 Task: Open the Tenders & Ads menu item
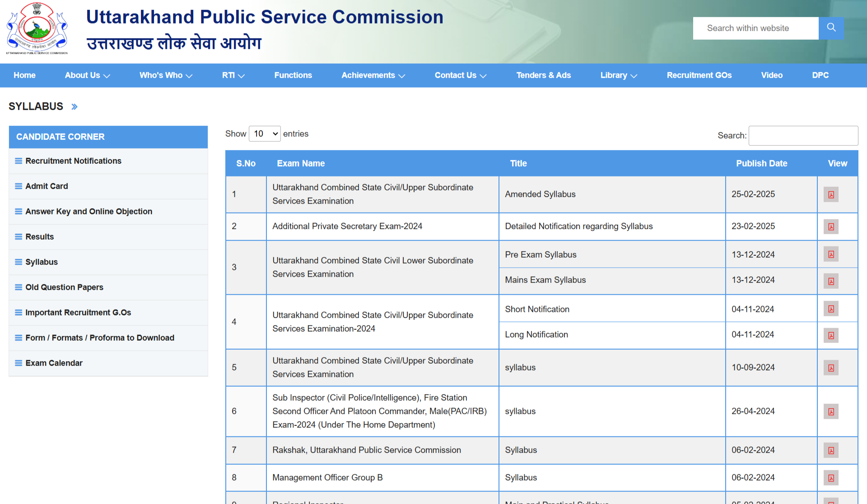[x=543, y=75]
